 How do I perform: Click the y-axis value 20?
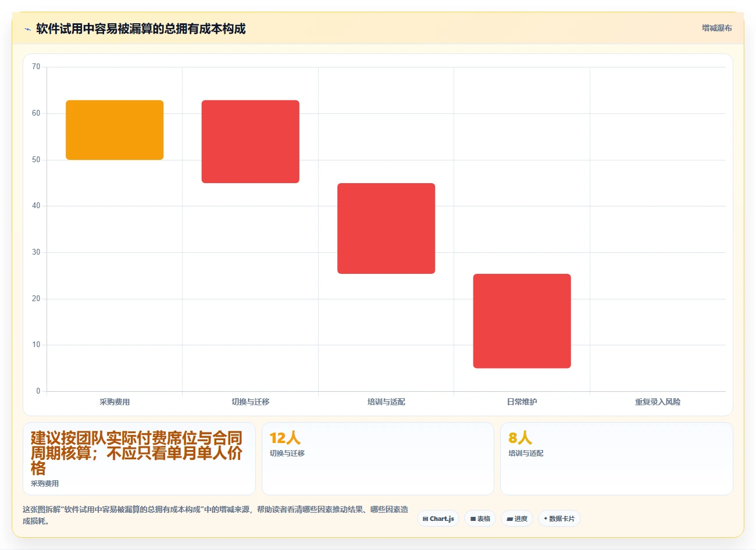click(x=36, y=299)
